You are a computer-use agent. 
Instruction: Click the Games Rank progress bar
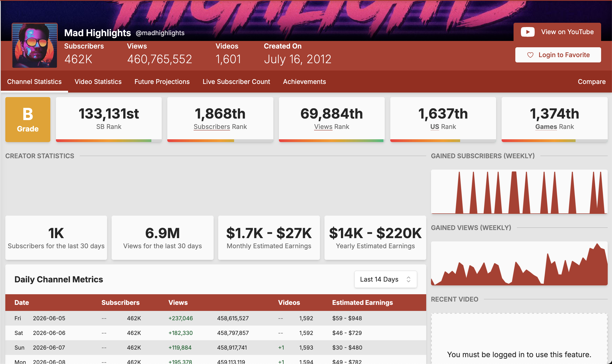click(x=555, y=141)
